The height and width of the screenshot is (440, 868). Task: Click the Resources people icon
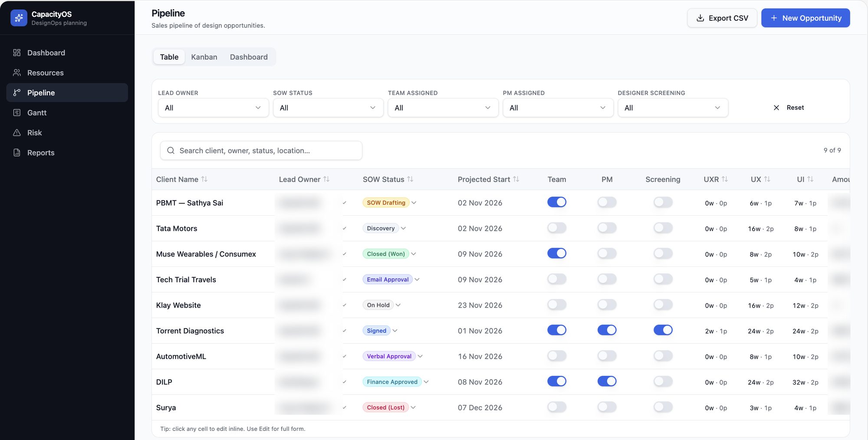[17, 72]
